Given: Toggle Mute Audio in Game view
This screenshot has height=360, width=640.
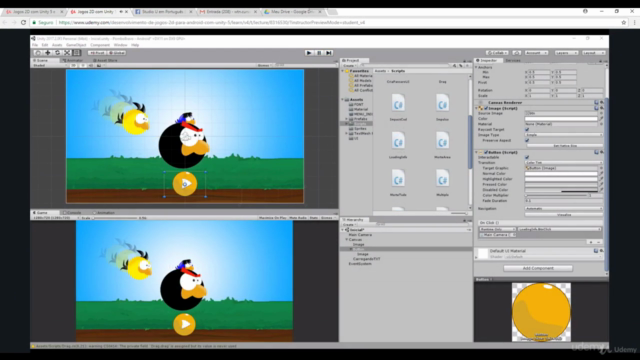Looking at the screenshot, I should [298, 218].
